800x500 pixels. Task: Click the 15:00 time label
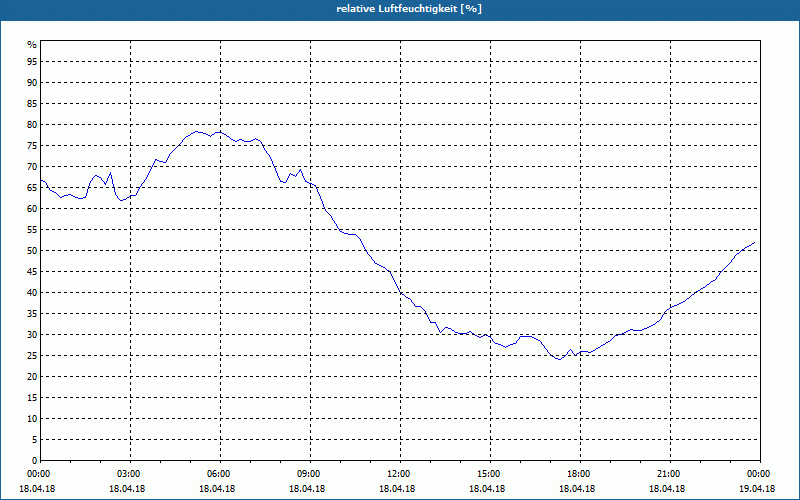point(488,474)
